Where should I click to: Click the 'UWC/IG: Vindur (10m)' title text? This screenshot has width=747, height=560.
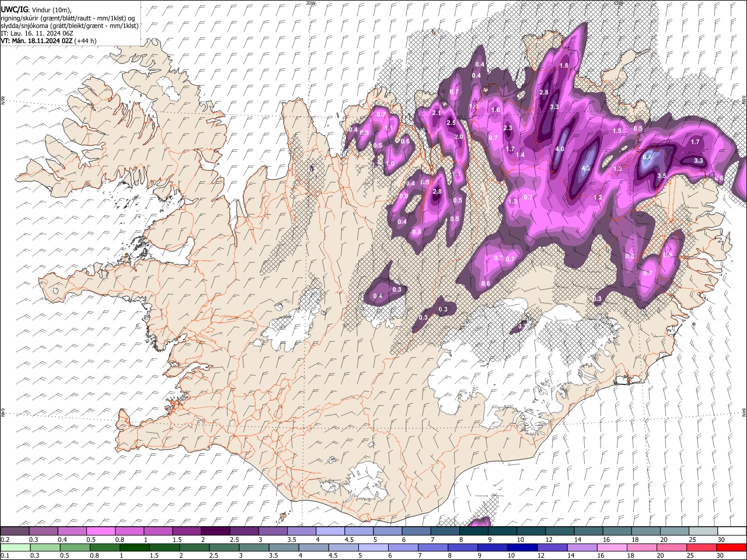(37, 9)
